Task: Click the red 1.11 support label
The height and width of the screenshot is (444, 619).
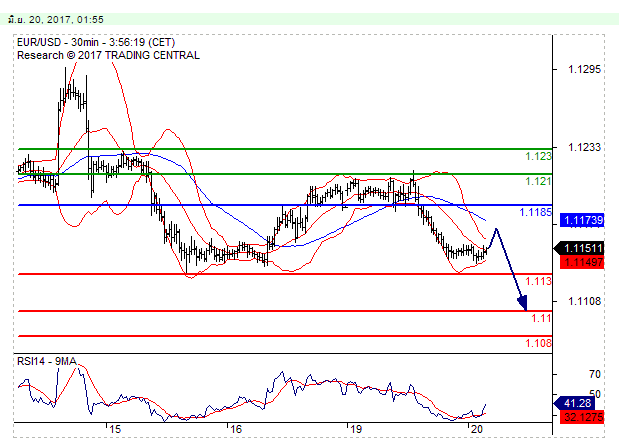Action: click(x=541, y=318)
